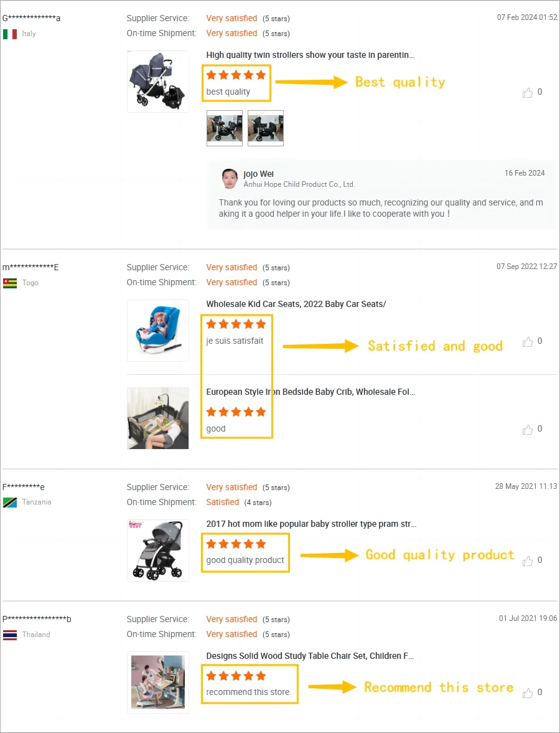Open the twin stroller product thumbnail

(158, 82)
